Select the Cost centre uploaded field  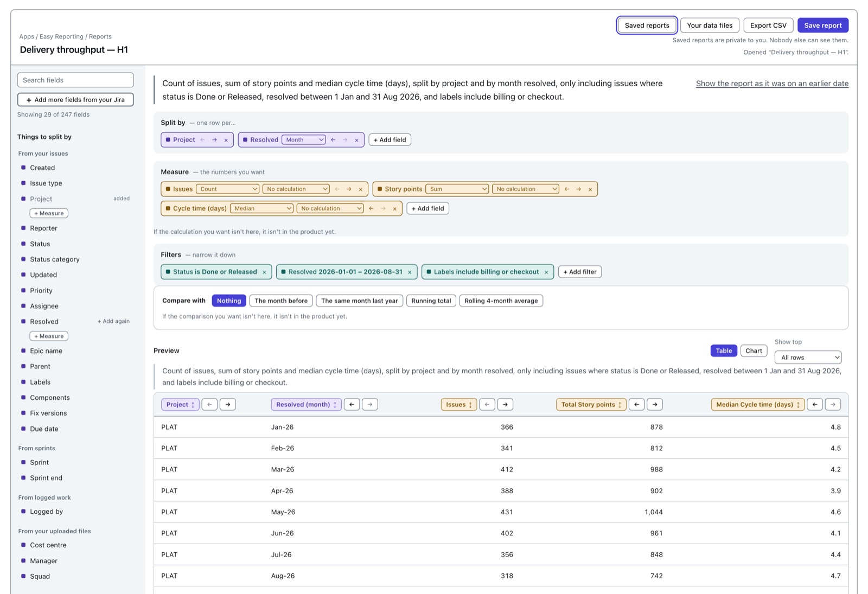(48, 545)
